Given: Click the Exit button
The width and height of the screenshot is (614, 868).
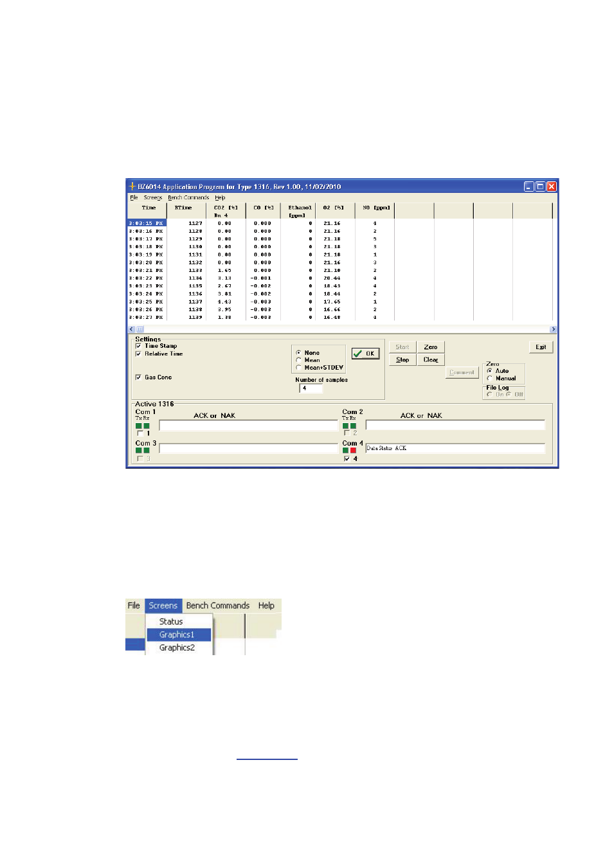Looking at the screenshot, I should click(x=541, y=347).
